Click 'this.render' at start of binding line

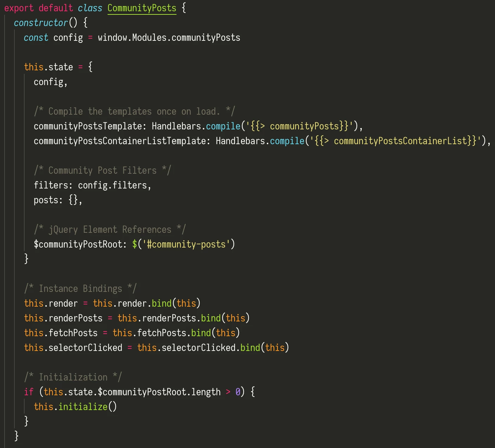[51, 303]
